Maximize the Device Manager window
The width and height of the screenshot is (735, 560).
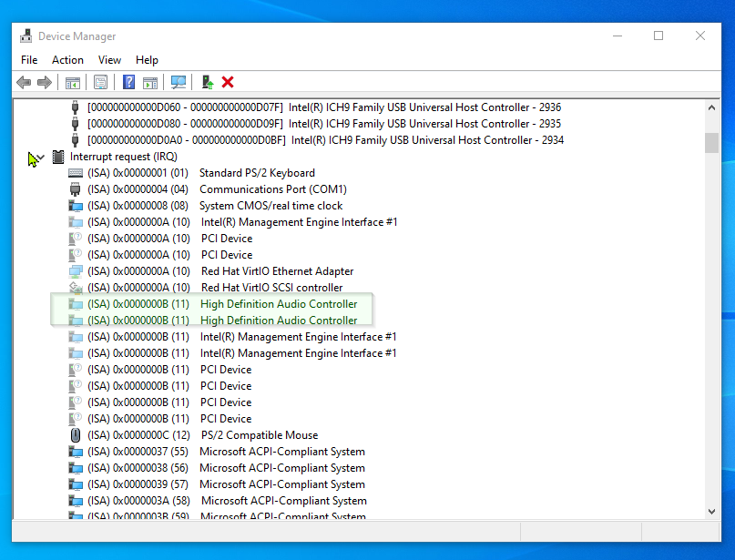[x=658, y=36]
